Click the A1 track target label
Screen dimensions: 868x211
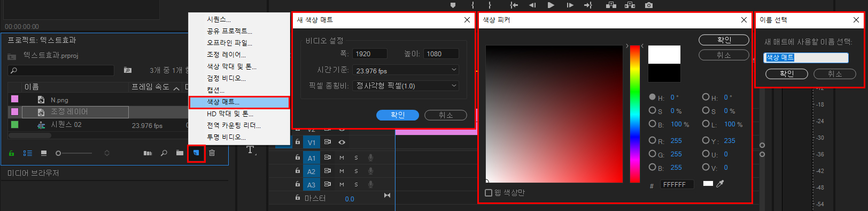312,158
